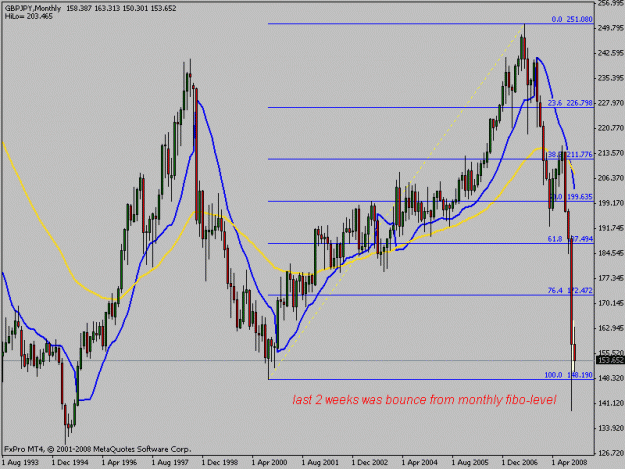The height and width of the screenshot is (469, 625).
Task: Select the 0.0 251.080 Fibonacci label
Action: [572, 19]
